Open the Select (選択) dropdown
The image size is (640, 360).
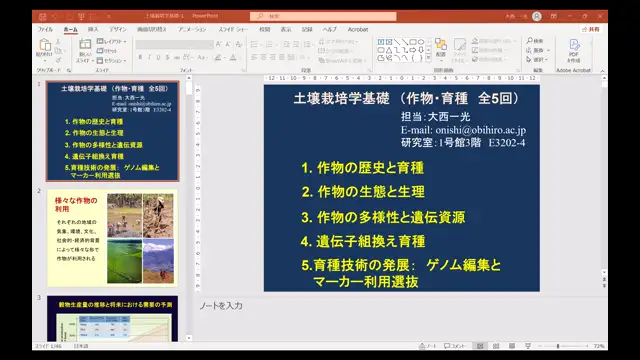(537, 60)
